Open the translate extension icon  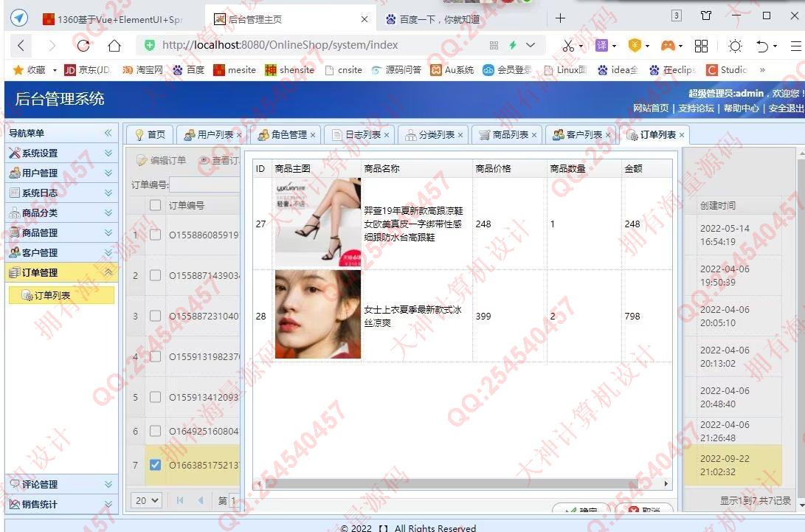coord(601,45)
